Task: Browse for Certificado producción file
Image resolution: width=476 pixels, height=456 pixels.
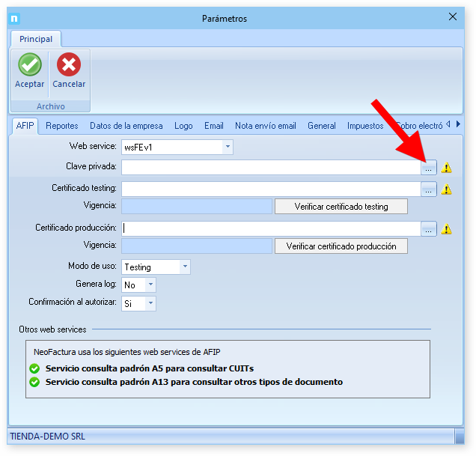Action: coord(428,229)
